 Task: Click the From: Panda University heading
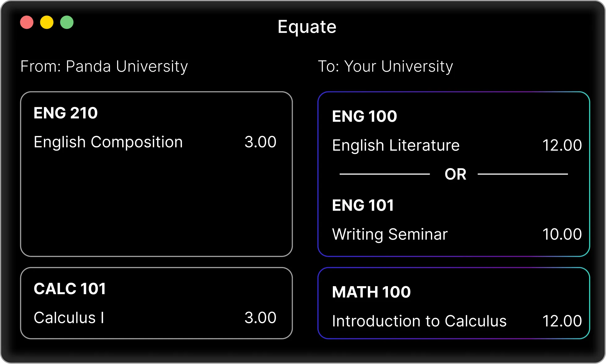pyautogui.click(x=104, y=66)
